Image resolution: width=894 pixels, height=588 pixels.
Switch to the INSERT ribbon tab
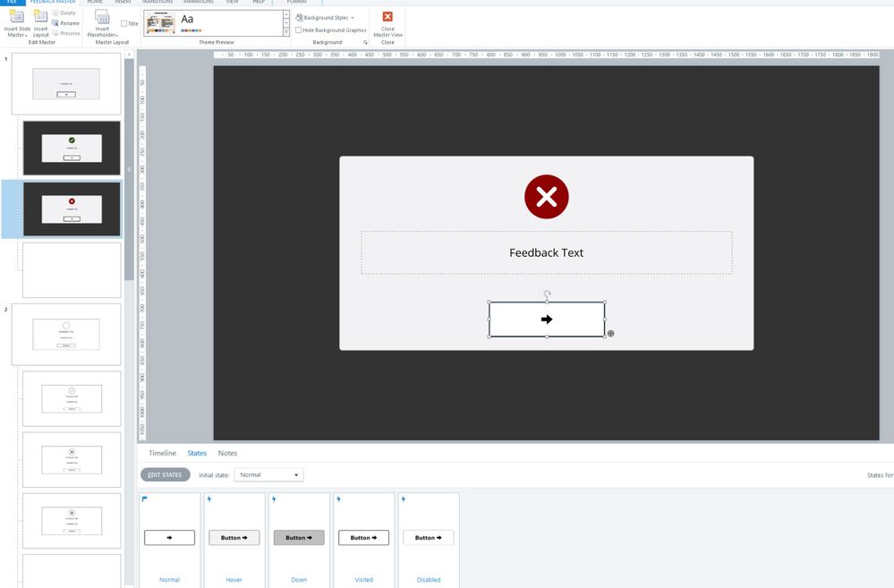[123, 2]
